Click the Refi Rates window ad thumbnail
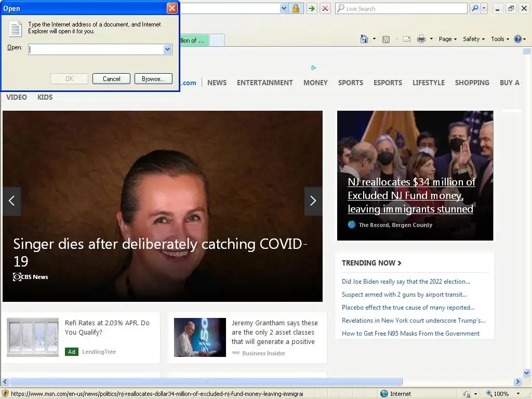The height and width of the screenshot is (399, 532). [33, 337]
